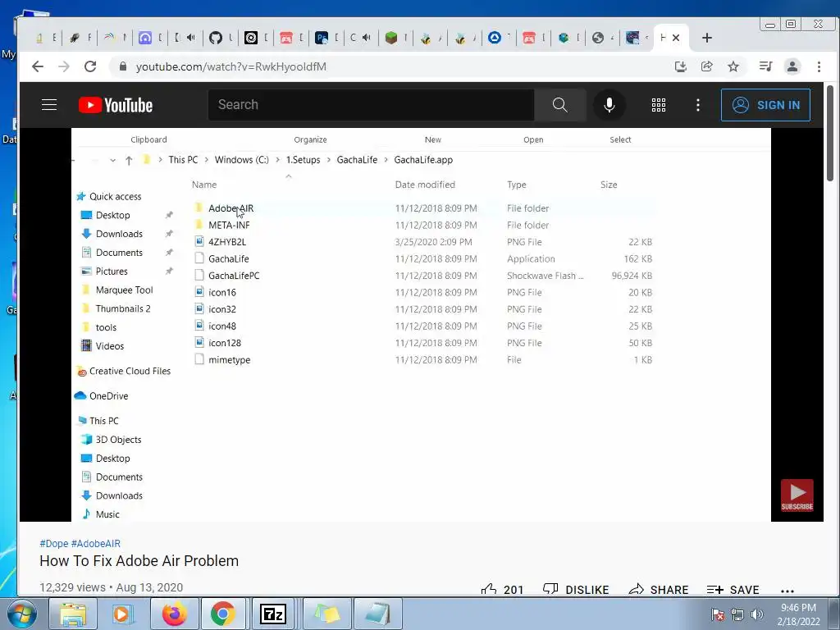Switch to the purple headphones icon tab

pyautogui.click(x=145, y=38)
